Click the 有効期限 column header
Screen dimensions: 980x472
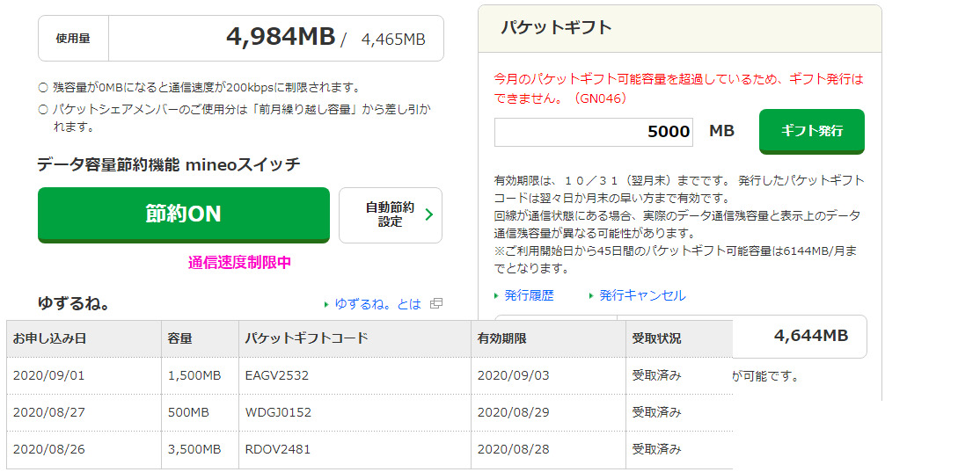(501, 338)
